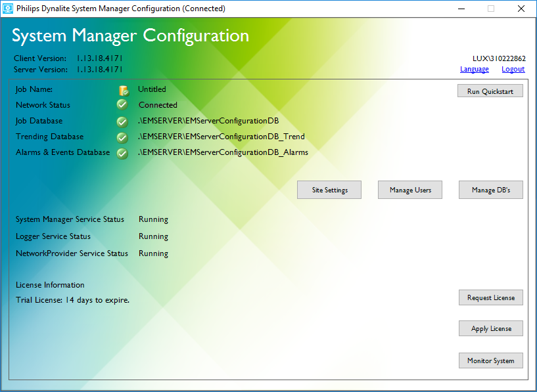Open Site Settings
Screen dimensions: 537x392
(x=330, y=190)
